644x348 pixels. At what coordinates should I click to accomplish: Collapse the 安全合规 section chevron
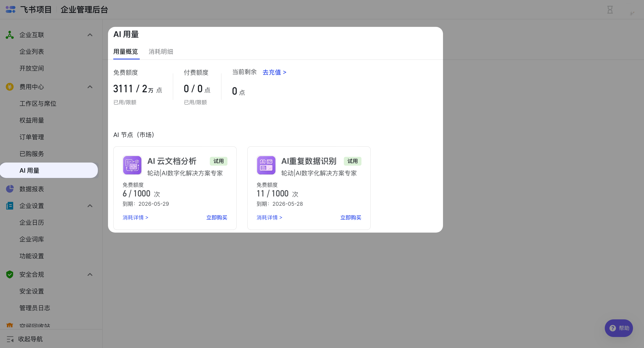(x=90, y=274)
